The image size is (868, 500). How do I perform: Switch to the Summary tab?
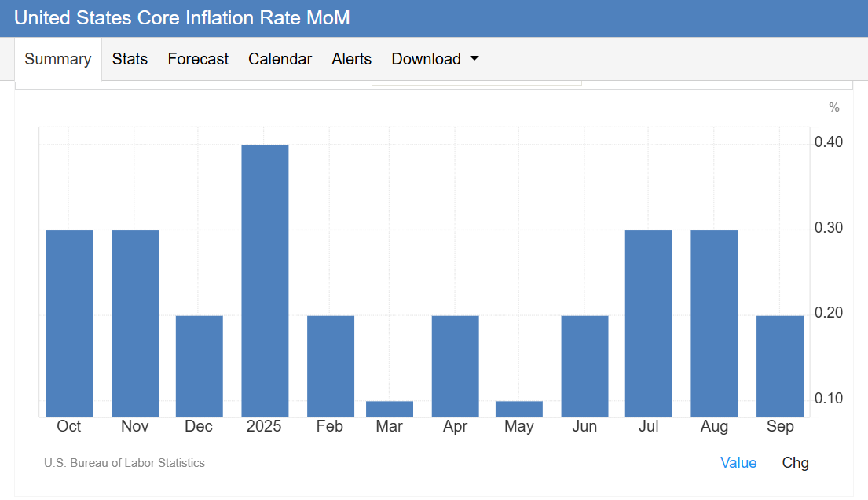tap(58, 60)
